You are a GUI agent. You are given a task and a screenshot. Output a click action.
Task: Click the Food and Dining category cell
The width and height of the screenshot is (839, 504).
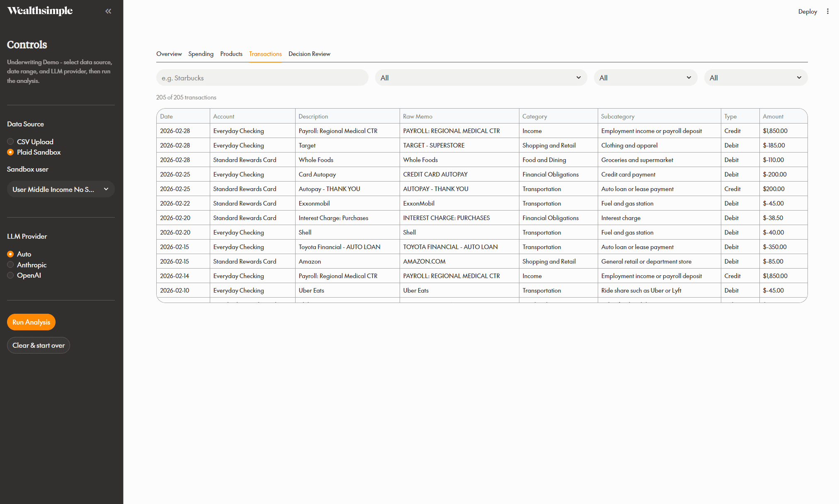tap(558, 160)
